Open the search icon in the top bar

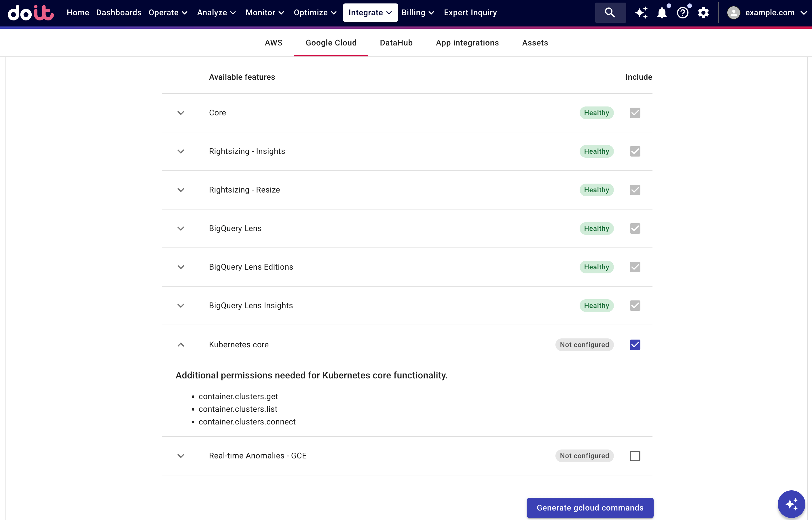point(610,12)
